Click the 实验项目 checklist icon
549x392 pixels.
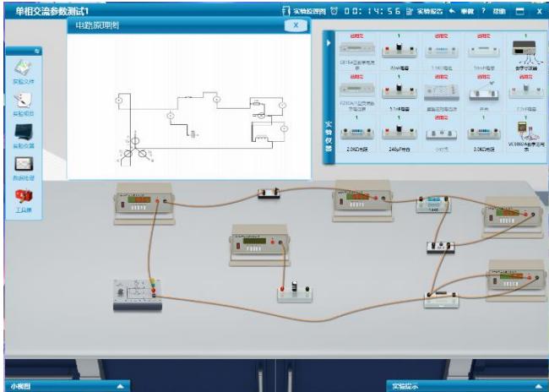tap(24, 103)
